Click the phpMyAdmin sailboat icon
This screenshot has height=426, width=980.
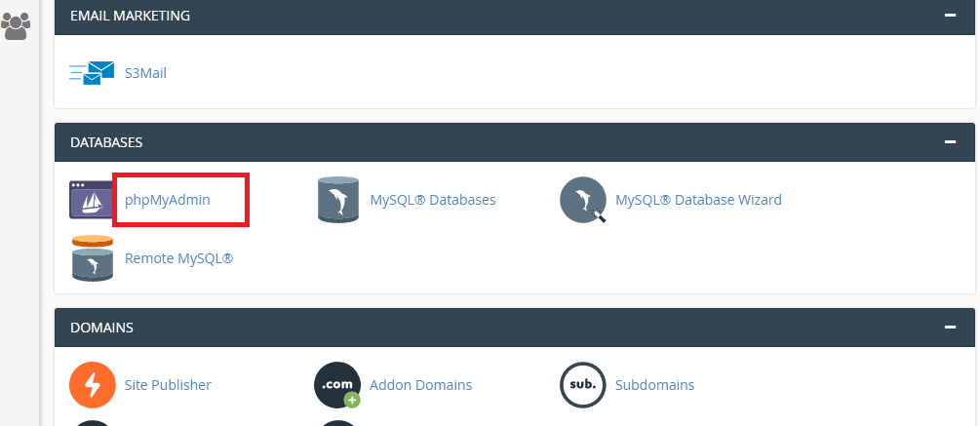tap(92, 200)
